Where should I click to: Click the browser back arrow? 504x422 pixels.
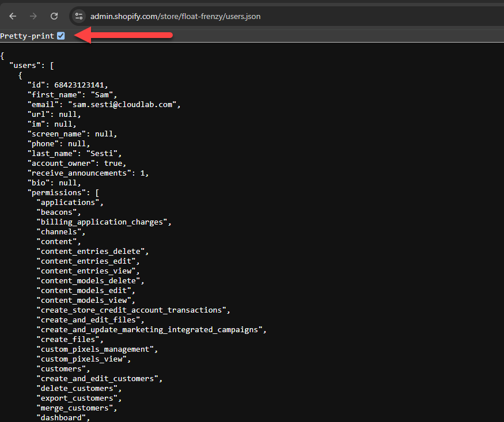[x=13, y=16]
